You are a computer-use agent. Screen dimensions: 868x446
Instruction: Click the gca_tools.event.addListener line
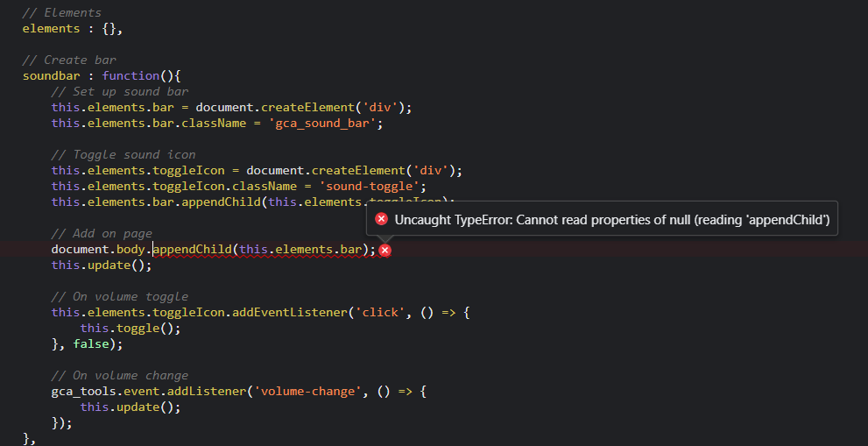pos(239,392)
